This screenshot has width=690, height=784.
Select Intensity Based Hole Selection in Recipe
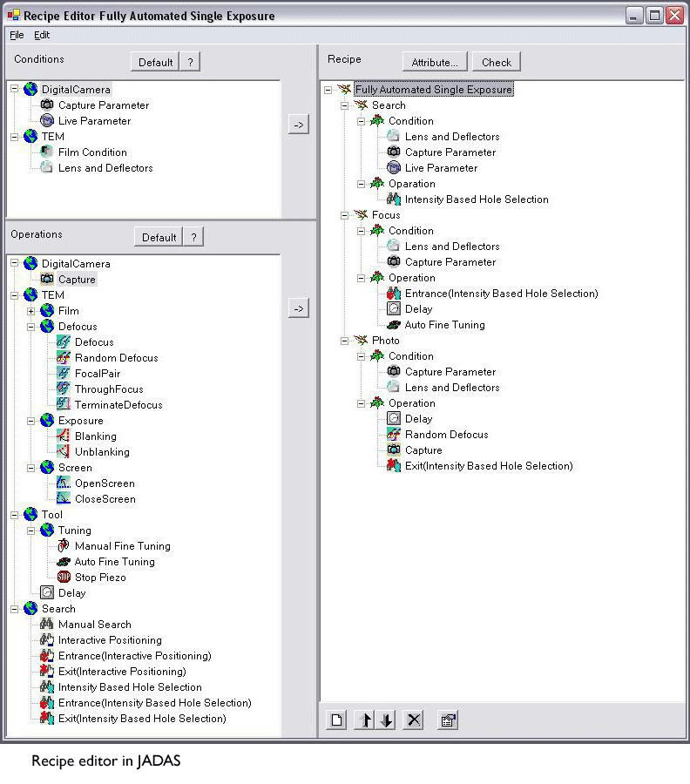[x=477, y=199]
